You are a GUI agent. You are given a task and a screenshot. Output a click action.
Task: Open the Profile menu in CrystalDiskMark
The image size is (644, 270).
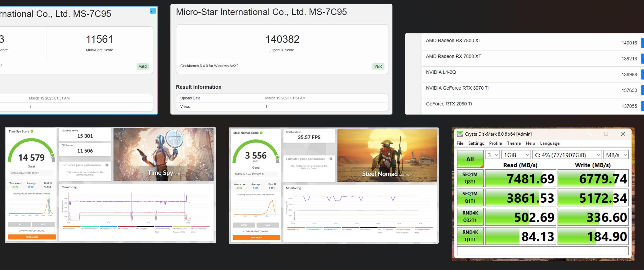click(495, 143)
